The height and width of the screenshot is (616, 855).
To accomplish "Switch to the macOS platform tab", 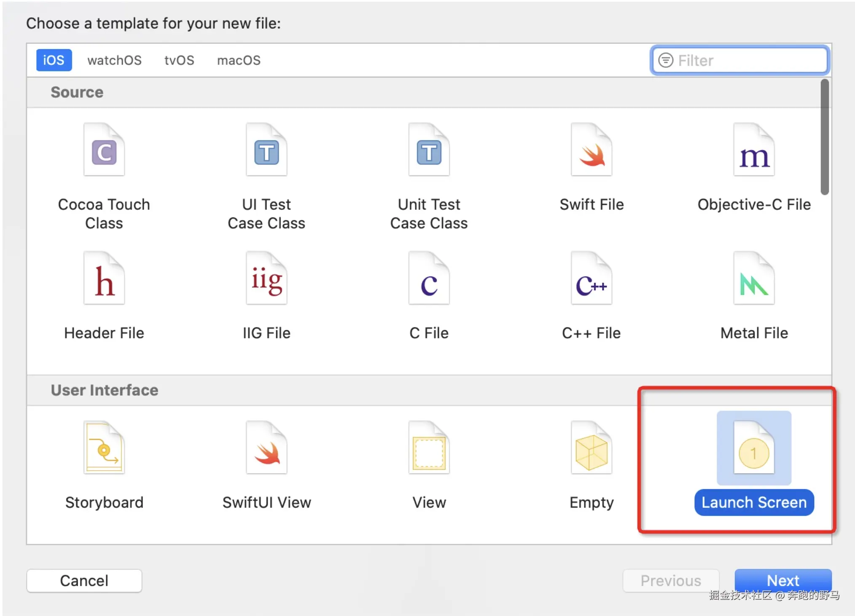I will point(239,60).
